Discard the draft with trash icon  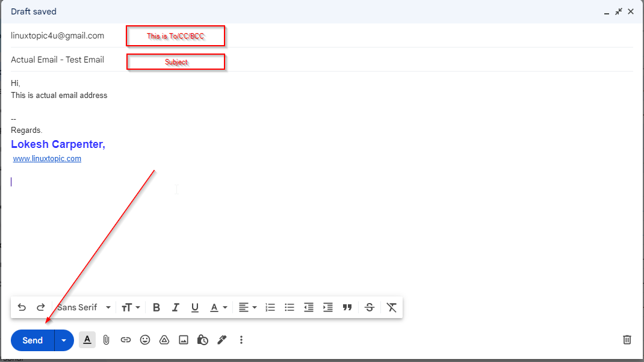pyautogui.click(x=627, y=340)
